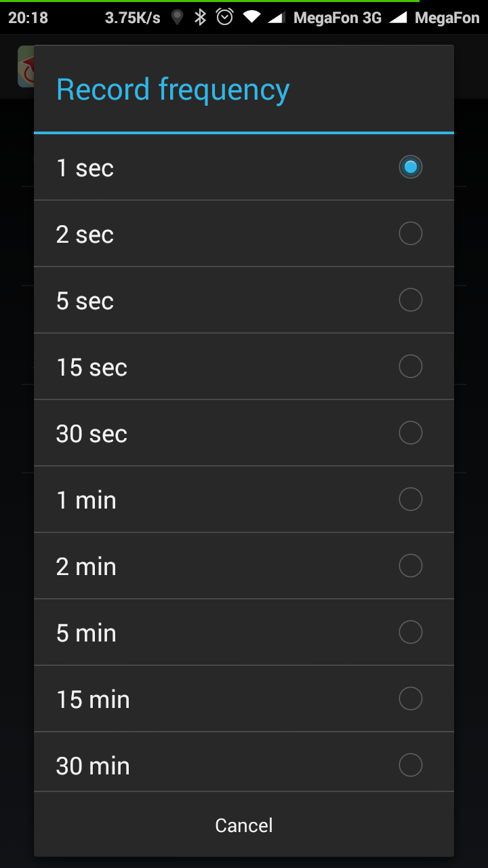Choose 30 min radio button
This screenshot has width=488, height=868.
[410, 765]
